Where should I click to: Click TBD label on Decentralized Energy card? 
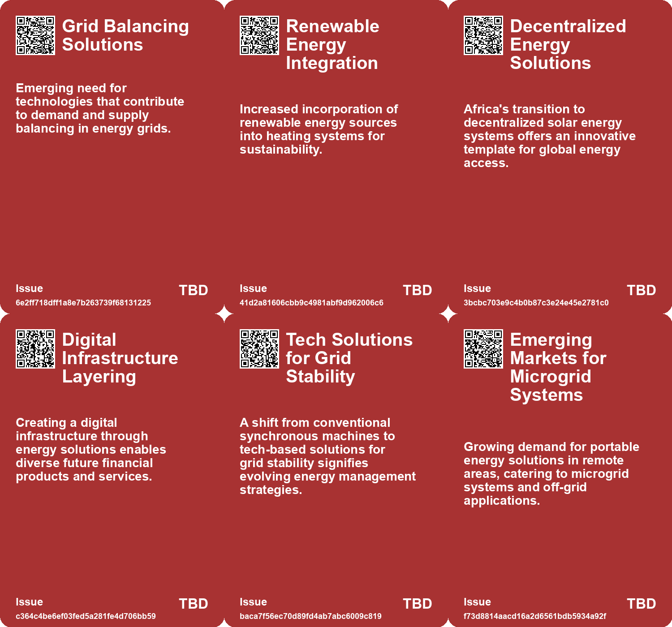pos(642,290)
